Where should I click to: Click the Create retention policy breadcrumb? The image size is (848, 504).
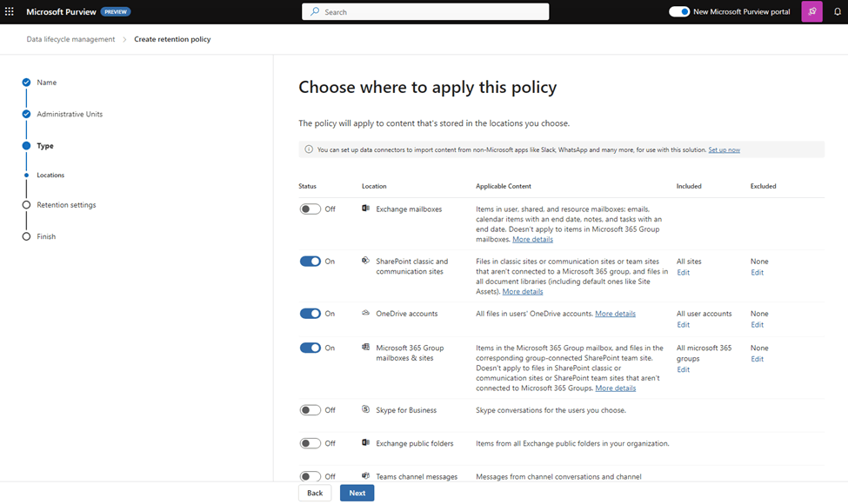(172, 39)
